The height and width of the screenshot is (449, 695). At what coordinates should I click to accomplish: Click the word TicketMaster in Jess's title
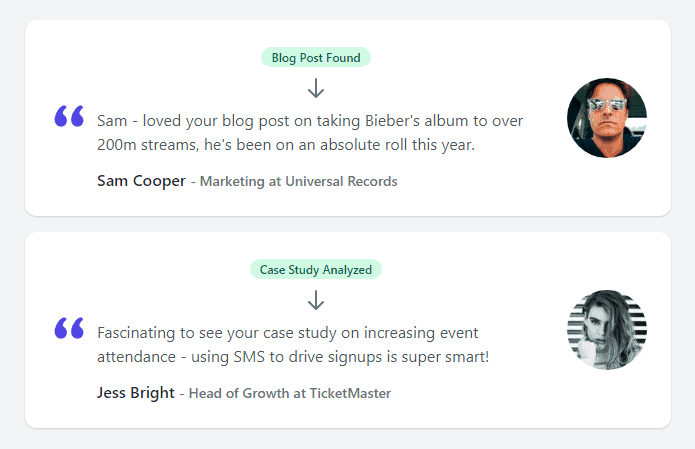350,393
